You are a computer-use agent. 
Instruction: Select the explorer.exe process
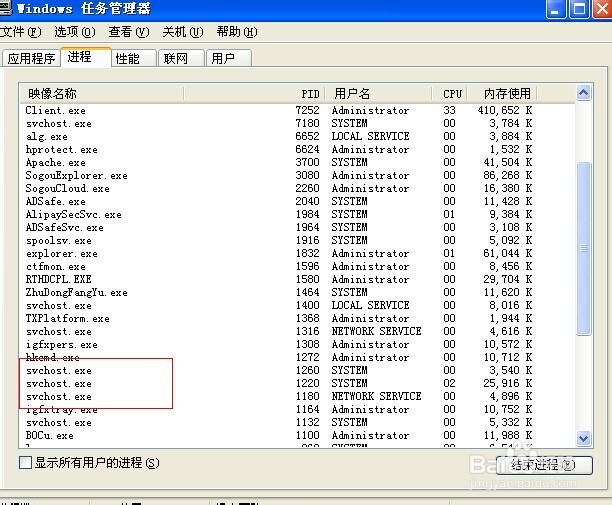(x=297, y=253)
